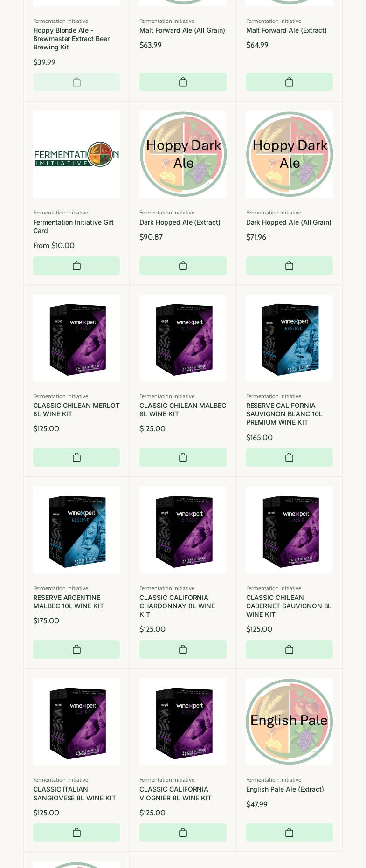Open Classic Chilean Cabernet Sauvignon product title
The width and height of the screenshot is (366, 868).
pyautogui.click(x=289, y=606)
